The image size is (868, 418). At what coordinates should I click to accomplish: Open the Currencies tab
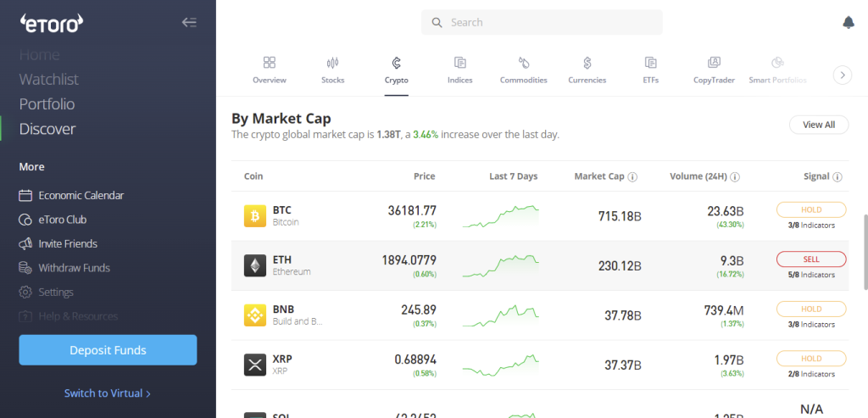tap(587, 80)
